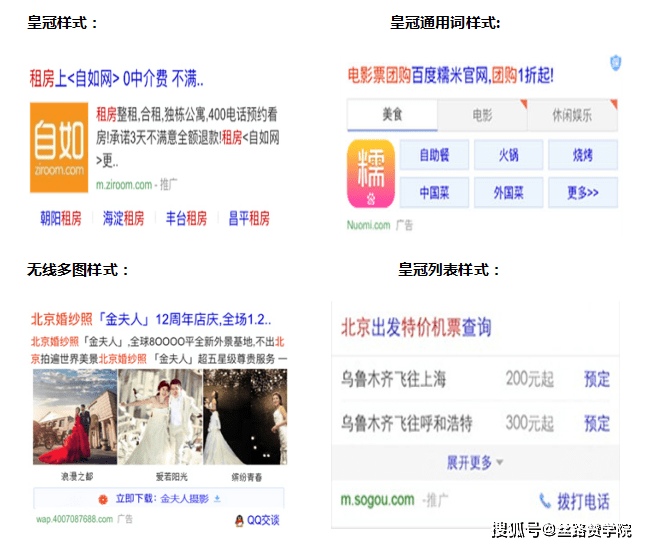
Task: Click the 外国菜 button
Action: coord(508,192)
